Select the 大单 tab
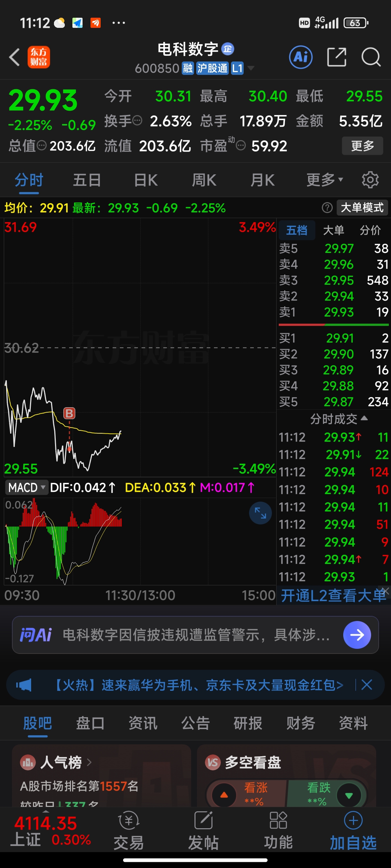 333,230
